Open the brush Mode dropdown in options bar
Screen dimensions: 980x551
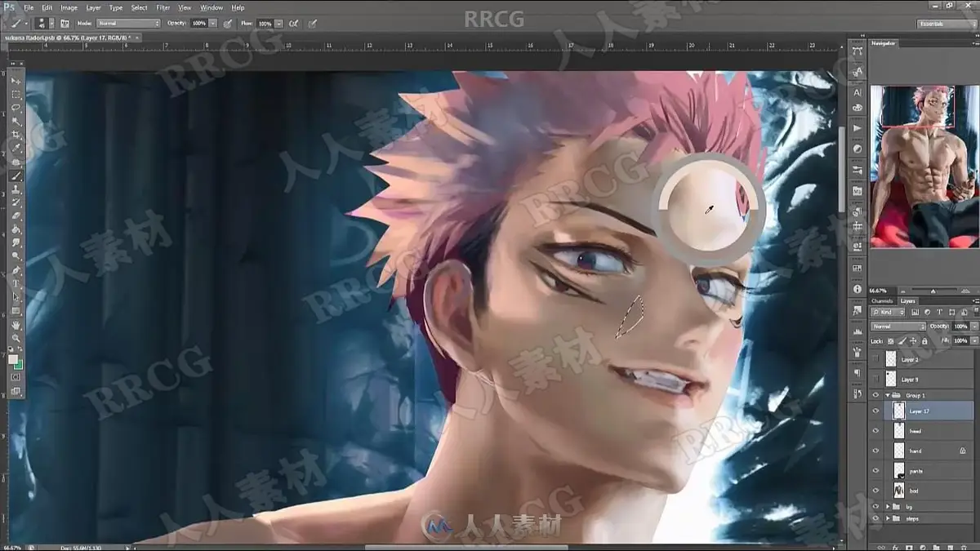tap(129, 24)
